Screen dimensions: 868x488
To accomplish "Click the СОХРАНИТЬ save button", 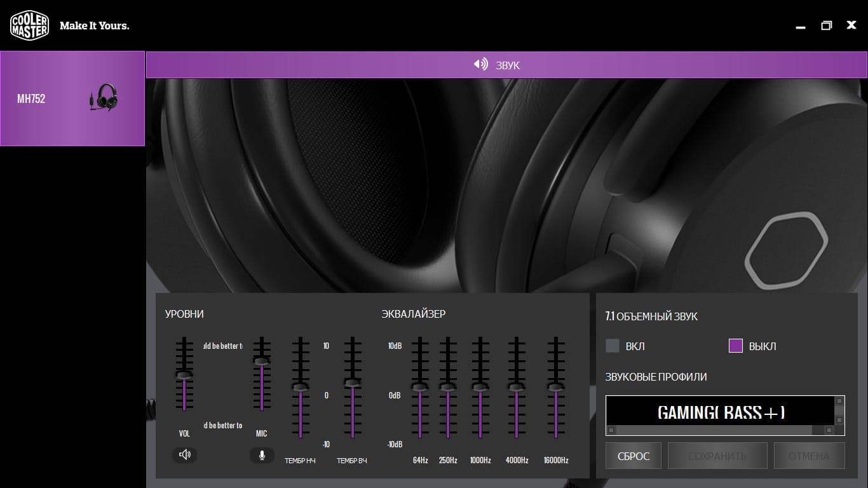I will point(717,456).
